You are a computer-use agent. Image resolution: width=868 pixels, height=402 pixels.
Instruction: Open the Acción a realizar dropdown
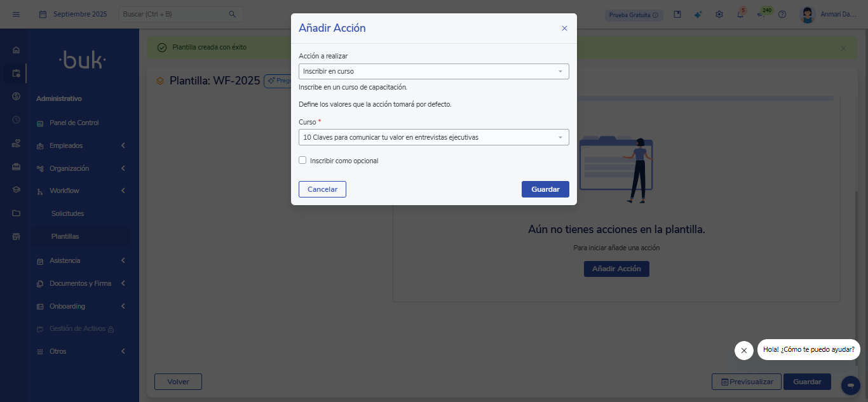[x=433, y=71]
